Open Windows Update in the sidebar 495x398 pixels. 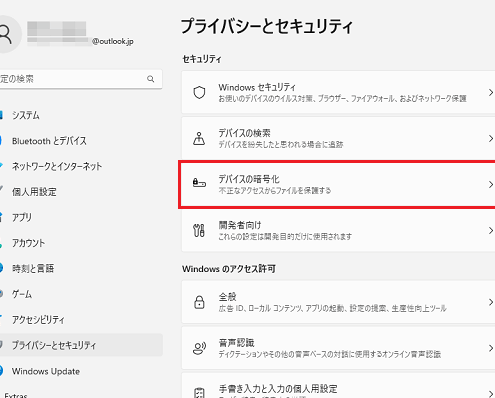click(x=46, y=371)
